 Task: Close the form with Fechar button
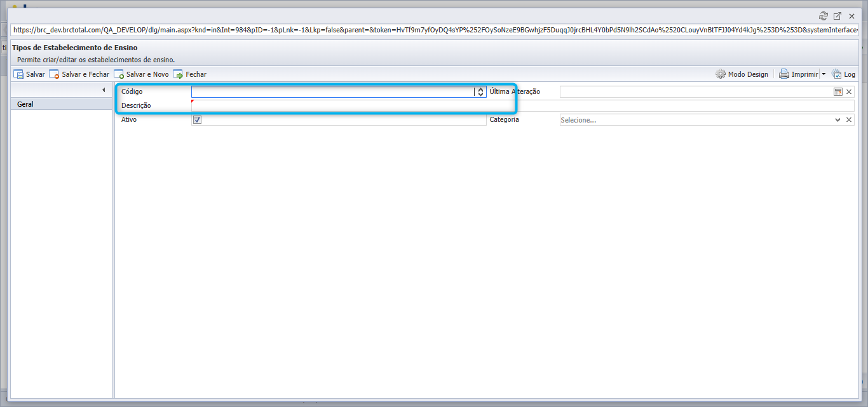(x=190, y=74)
